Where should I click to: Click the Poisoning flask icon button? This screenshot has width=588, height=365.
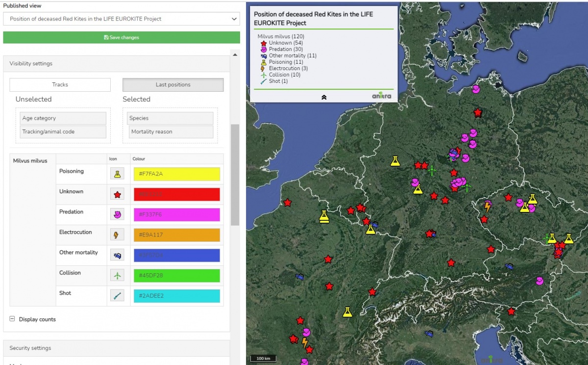[x=117, y=174]
